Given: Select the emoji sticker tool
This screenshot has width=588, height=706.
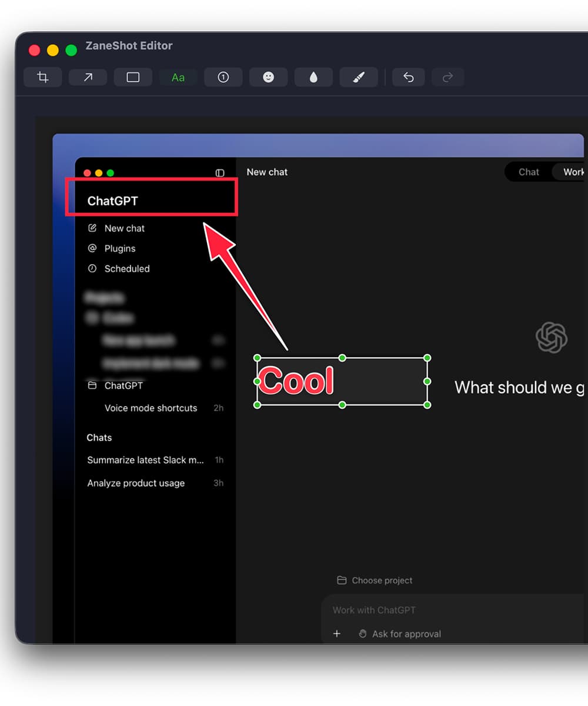Looking at the screenshot, I should coord(268,77).
